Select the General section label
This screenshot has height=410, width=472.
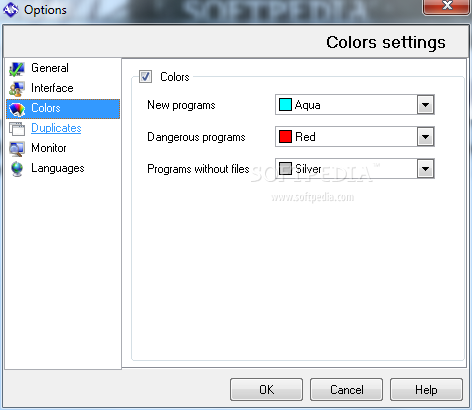(x=50, y=68)
